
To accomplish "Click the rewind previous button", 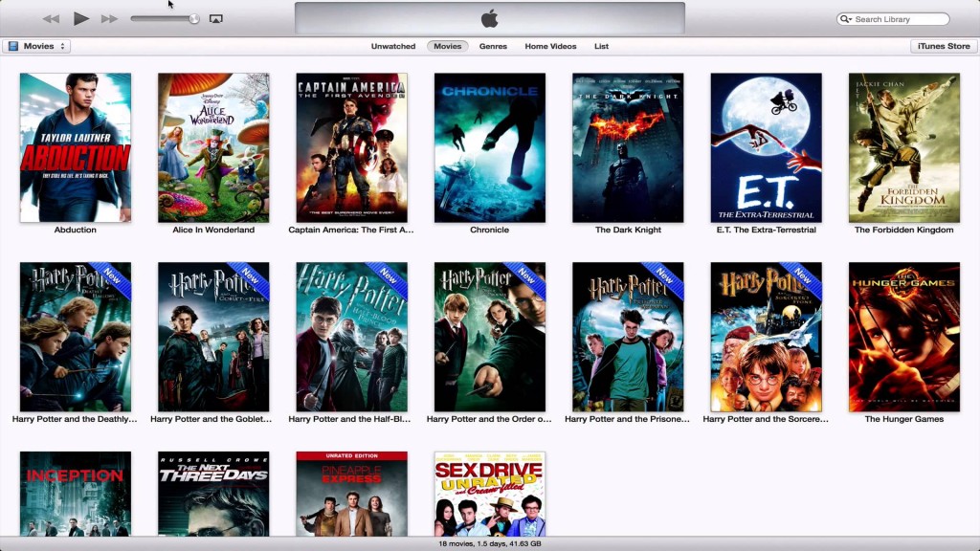I will pos(51,19).
